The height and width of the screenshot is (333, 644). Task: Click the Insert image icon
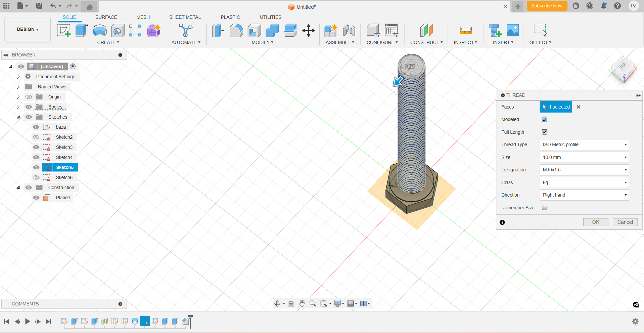[x=512, y=31]
